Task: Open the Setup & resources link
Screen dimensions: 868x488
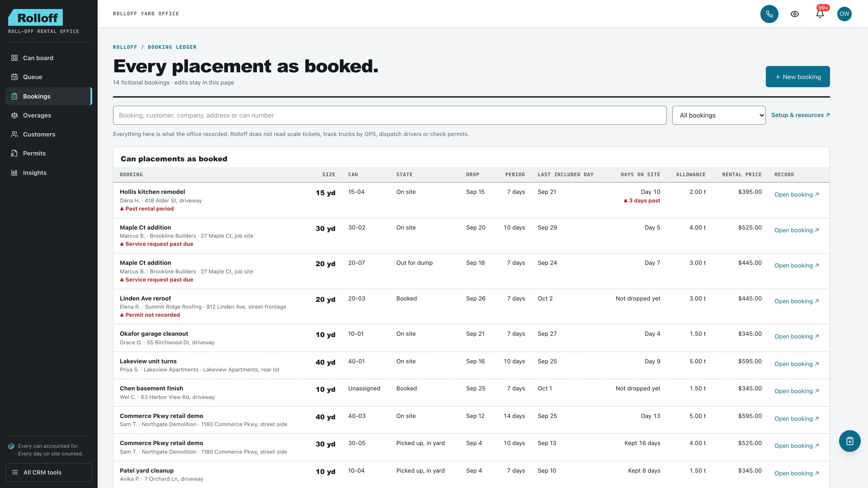Action: [800, 115]
